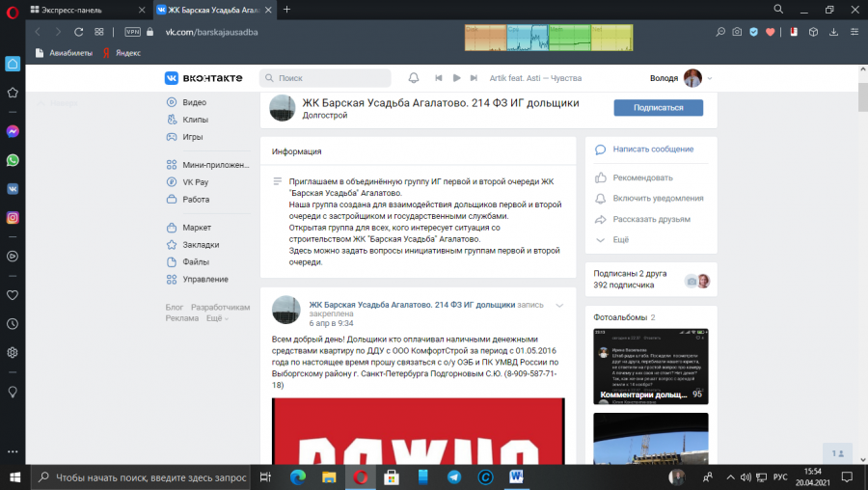Image resolution: width=868 pixels, height=490 pixels.
Task: Switch to Экспресс-панель browser tab
Action: pos(88,10)
